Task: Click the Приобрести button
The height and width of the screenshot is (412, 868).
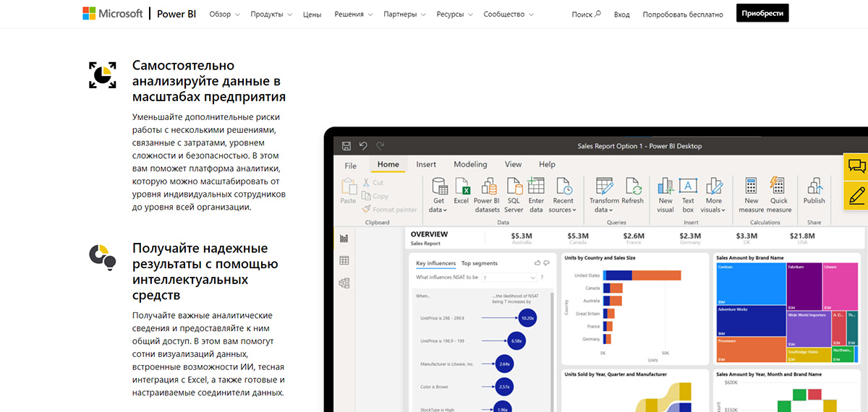Action: 762,13
